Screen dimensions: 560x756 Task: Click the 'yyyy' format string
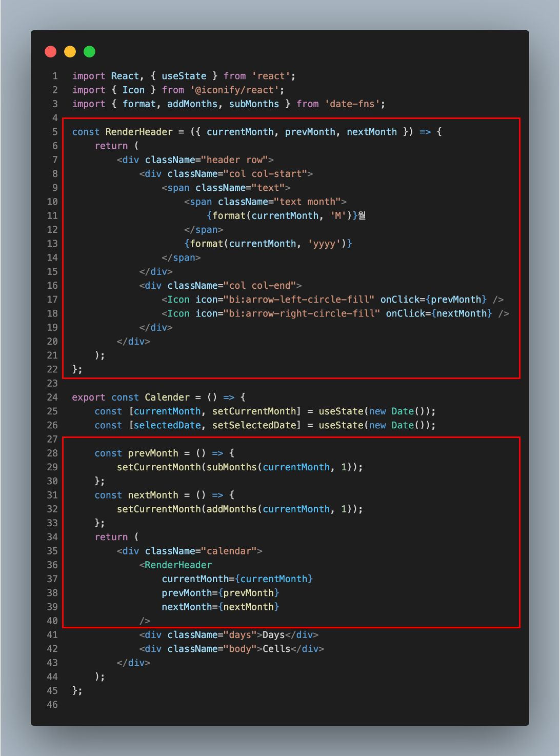[x=324, y=244]
